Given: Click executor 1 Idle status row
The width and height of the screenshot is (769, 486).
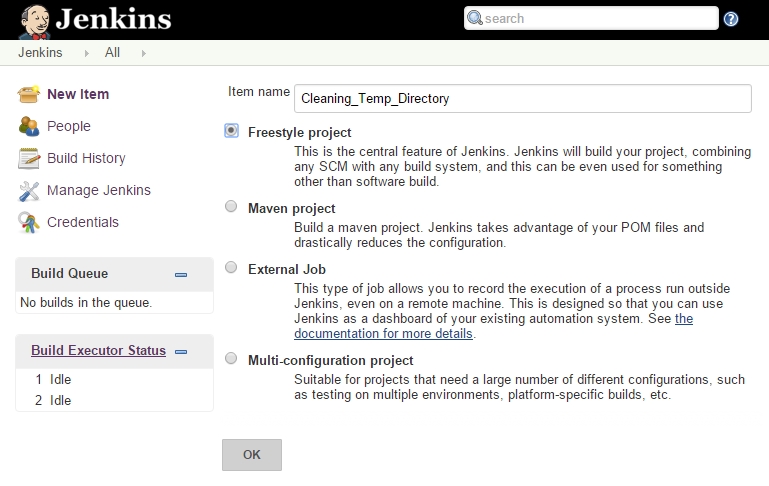Looking at the screenshot, I should (x=115, y=380).
